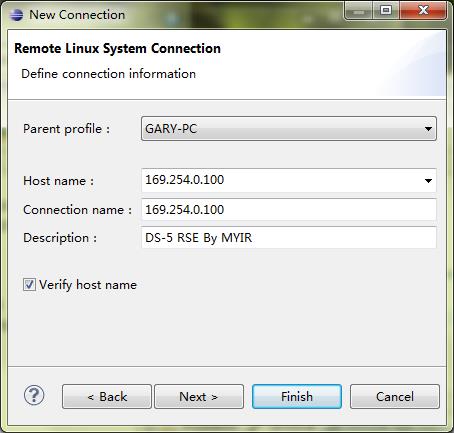454x433 pixels.
Task: Click the 'New Connection' title bar text
Action: click(77, 15)
